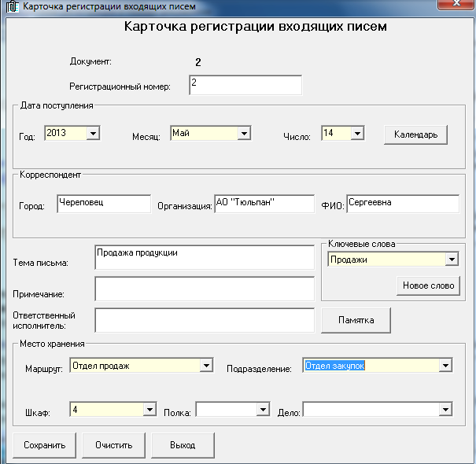The height and width of the screenshot is (464, 476).
Task: Expand the Ключевые слова dropdown showing Продажи
Action: click(x=452, y=260)
